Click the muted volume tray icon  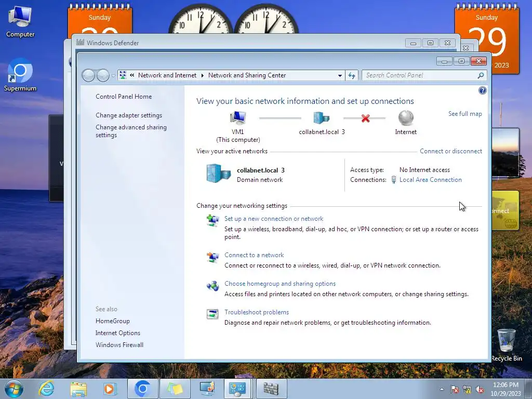[x=480, y=390]
